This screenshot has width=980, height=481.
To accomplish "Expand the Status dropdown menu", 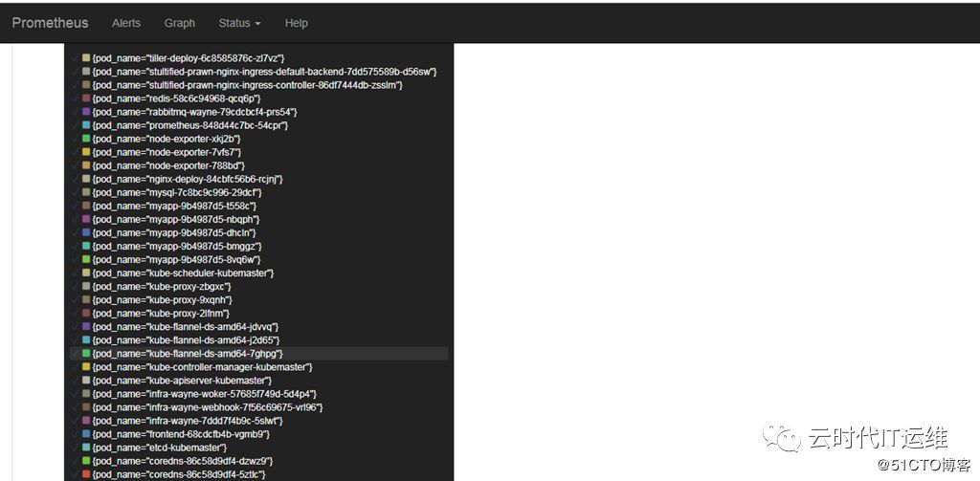I will coord(240,23).
